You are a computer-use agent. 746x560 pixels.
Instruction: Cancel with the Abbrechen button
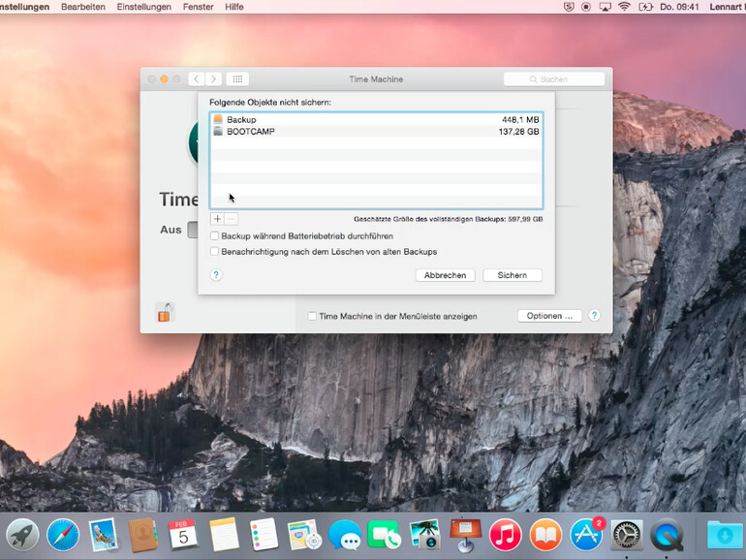[446, 275]
